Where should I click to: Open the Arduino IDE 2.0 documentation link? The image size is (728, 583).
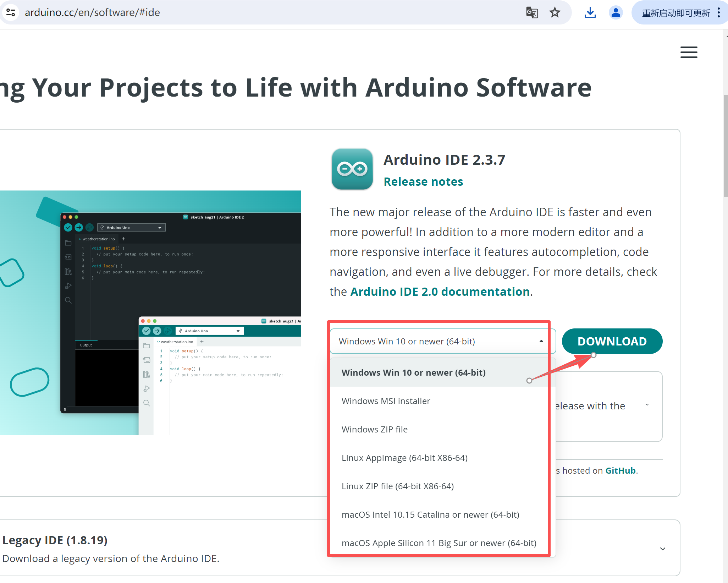(440, 291)
